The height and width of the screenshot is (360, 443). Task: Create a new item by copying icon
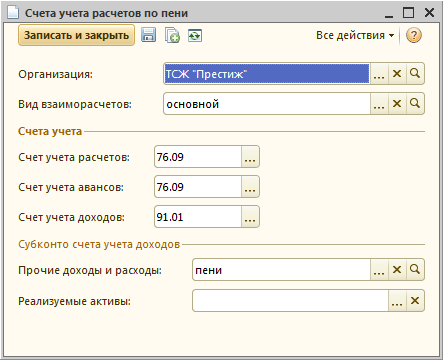(172, 35)
